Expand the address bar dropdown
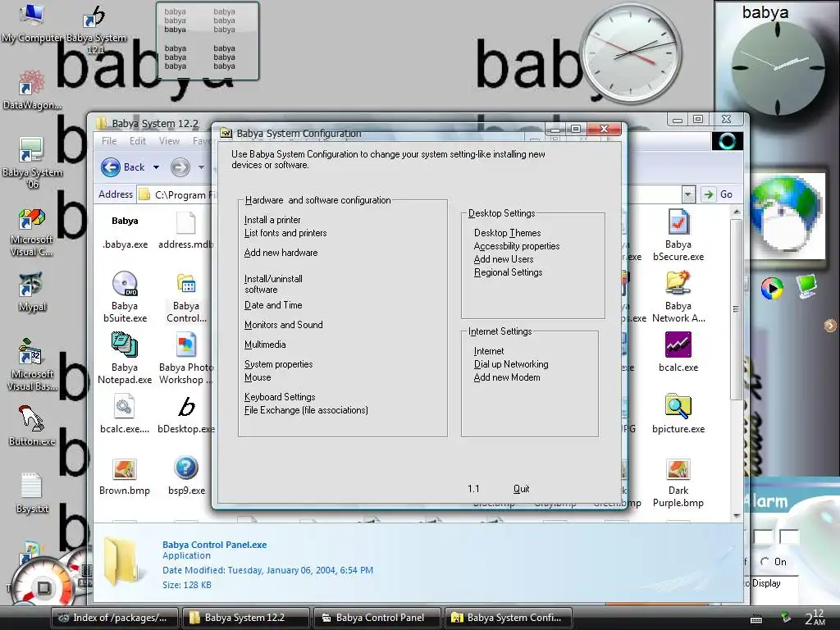This screenshot has width=840, height=630. tap(688, 194)
